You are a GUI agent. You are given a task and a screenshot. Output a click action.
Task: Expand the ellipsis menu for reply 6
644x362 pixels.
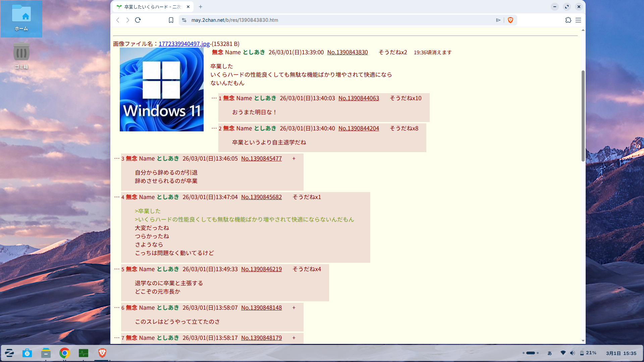coord(117,307)
